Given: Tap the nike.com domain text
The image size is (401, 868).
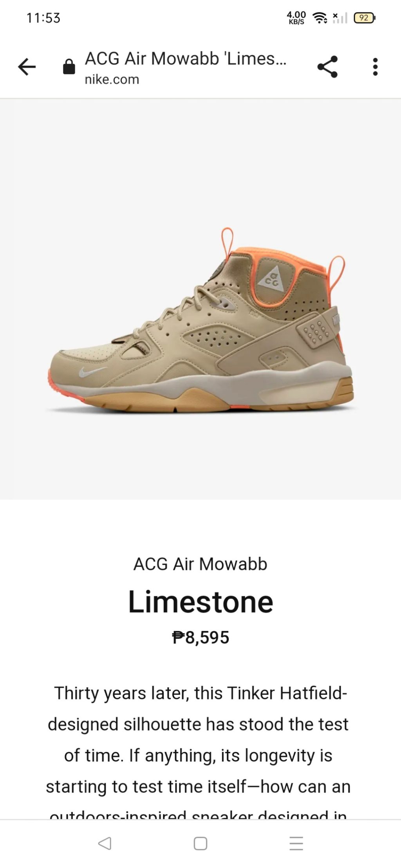Looking at the screenshot, I should (112, 79).
